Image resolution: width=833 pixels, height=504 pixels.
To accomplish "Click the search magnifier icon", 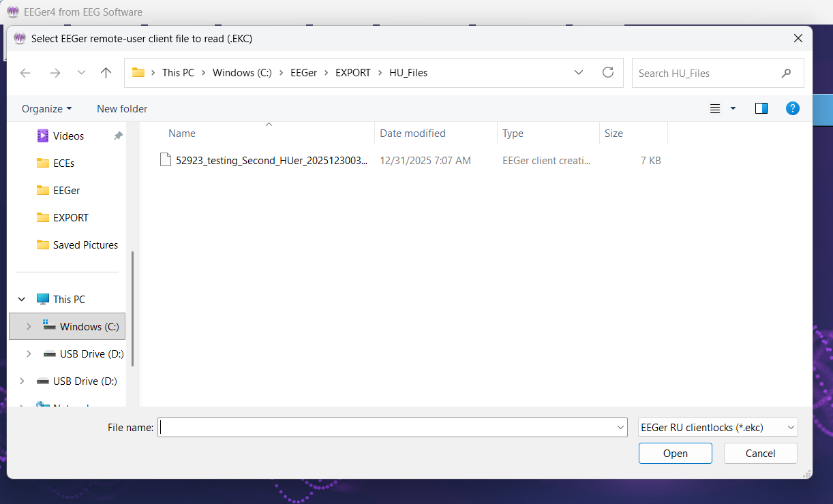I will pyautogui.click(x=786, y=73).
